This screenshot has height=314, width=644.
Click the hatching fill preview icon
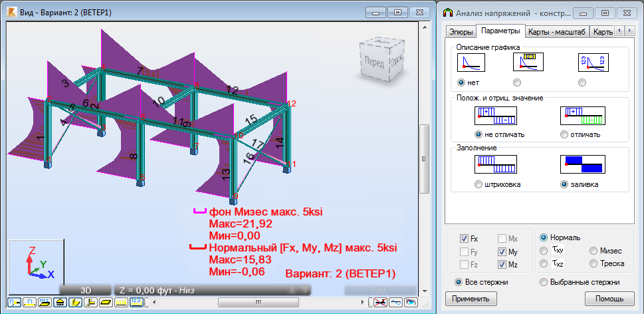495,164
